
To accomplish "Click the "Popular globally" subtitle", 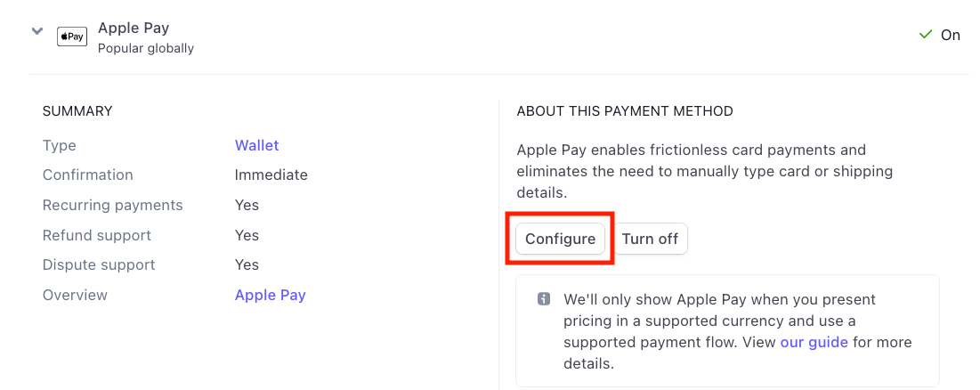I will tap(146, 48).
